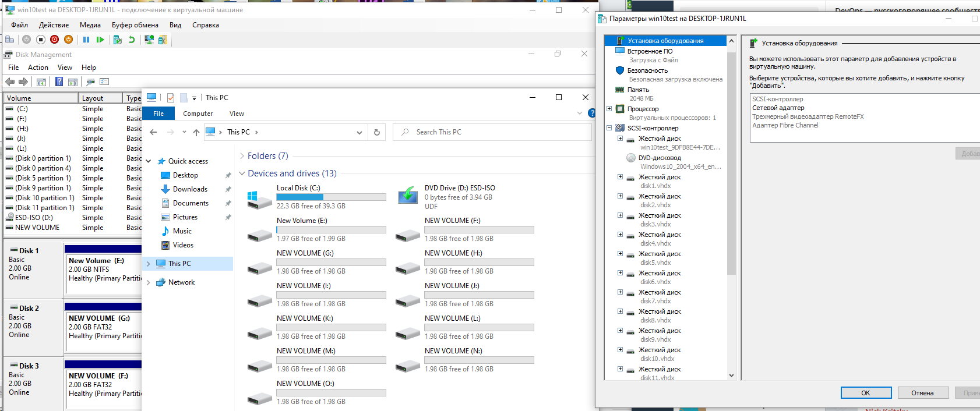Open Recent locations dropdown in Explorer
The height and width of the screenshot is (411, 980).
pos(184,132)
